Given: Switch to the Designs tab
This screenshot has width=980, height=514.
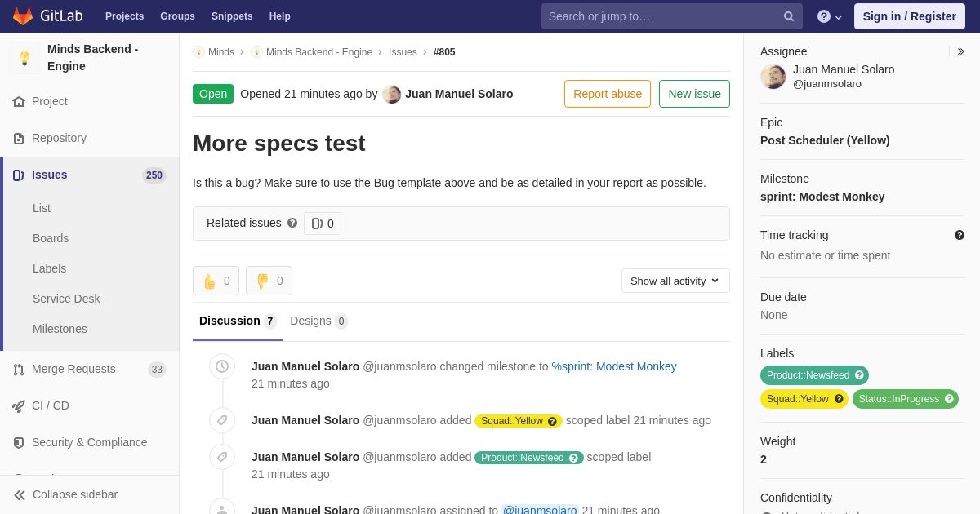Looking at the screenshot, I should [318, 321].
